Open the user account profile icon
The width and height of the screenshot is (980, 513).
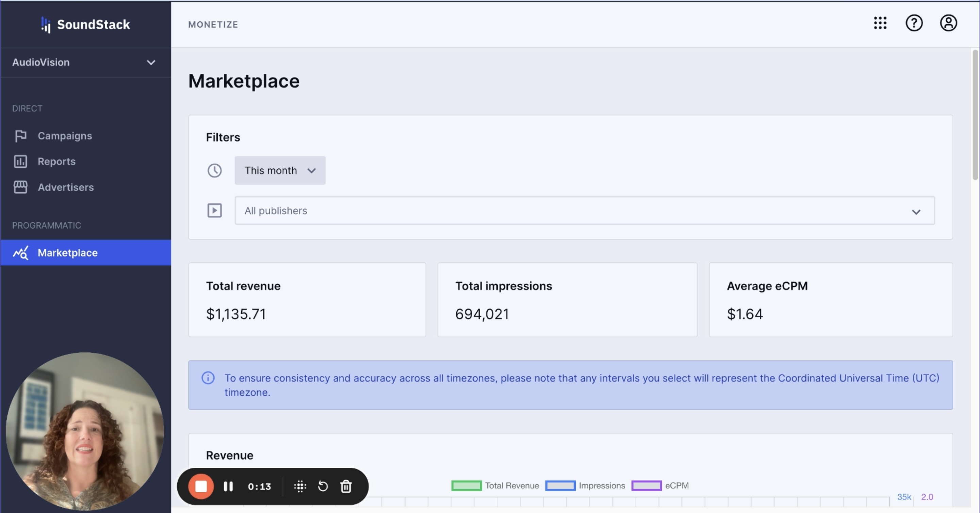click(x=948, y=23)
